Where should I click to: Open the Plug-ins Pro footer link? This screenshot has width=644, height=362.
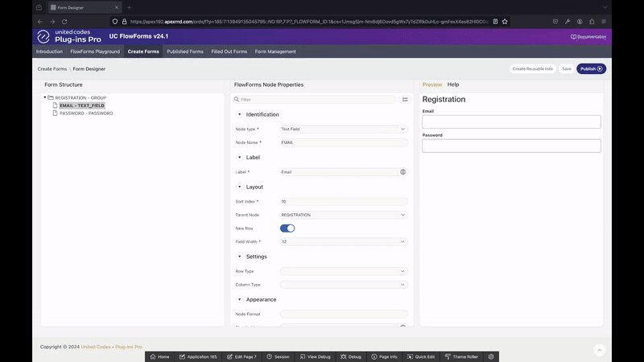pyautogui.click(x=129, y=347)
